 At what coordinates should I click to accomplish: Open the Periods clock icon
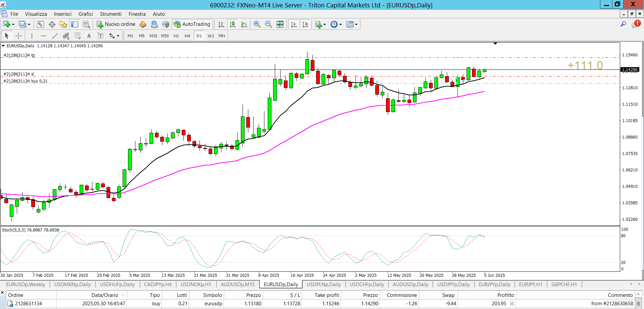(334, 24)
